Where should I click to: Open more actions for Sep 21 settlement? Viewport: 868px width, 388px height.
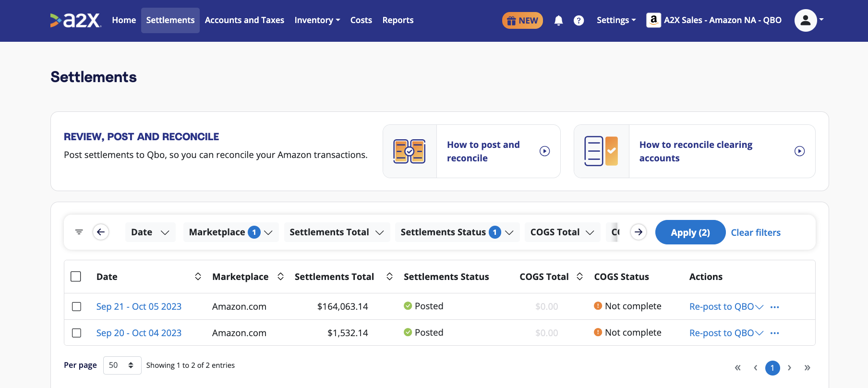[774, 307]
